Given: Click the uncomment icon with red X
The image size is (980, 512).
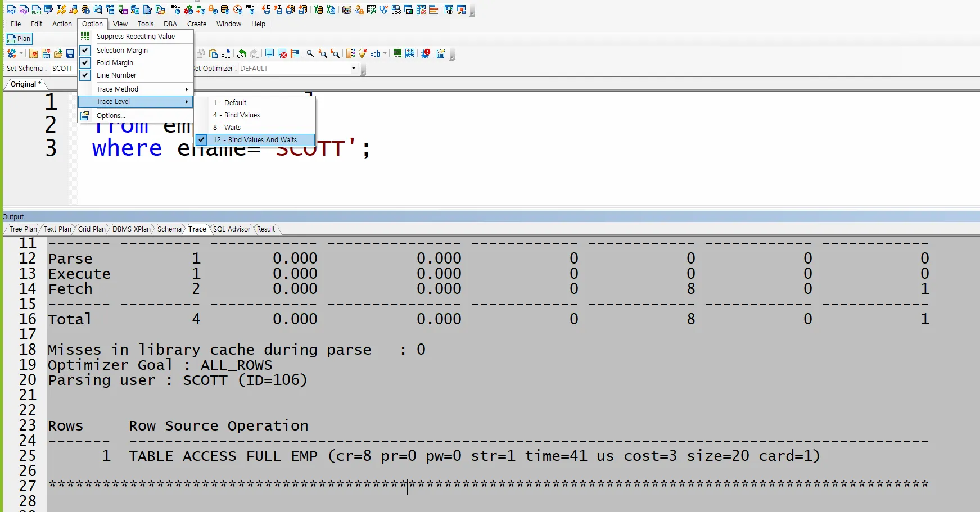Looking at the screenshot, I should [x=282, y=53].
